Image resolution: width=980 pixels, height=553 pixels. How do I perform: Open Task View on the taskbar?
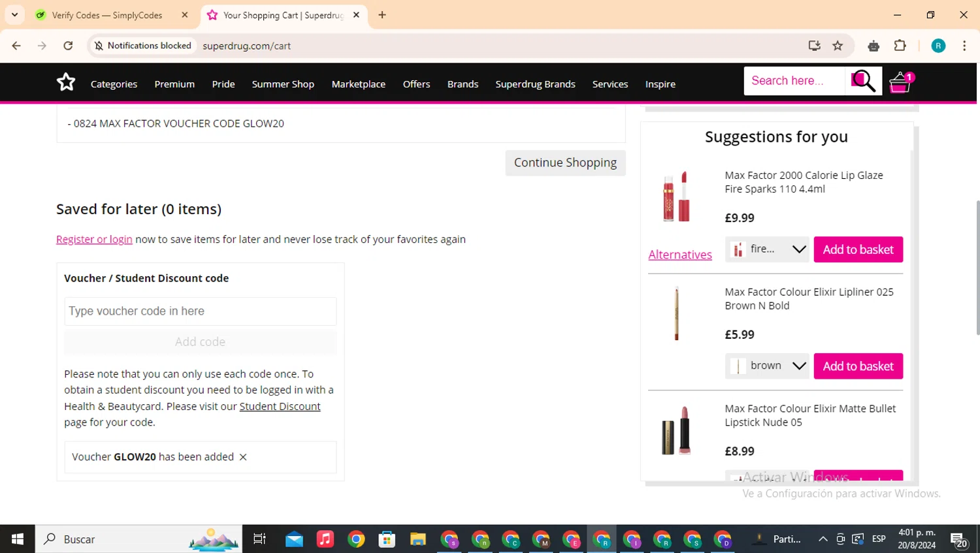tap(259, 539)
